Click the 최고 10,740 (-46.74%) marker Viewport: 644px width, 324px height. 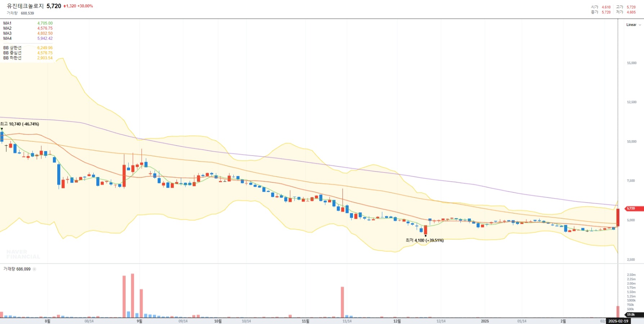click(x=20, y=124)
